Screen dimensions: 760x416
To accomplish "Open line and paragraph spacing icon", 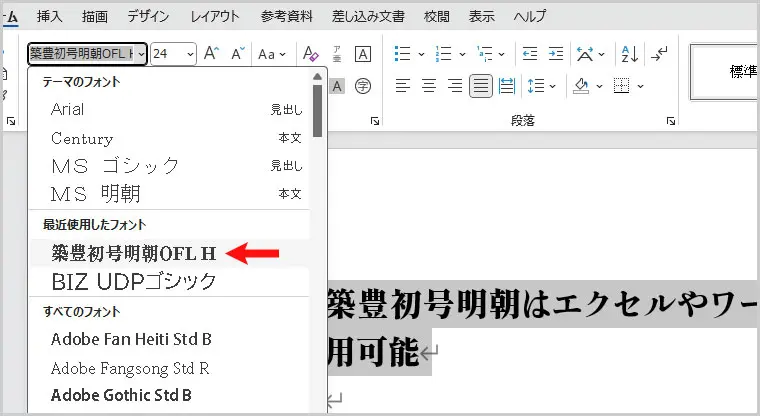I will 536,86.
